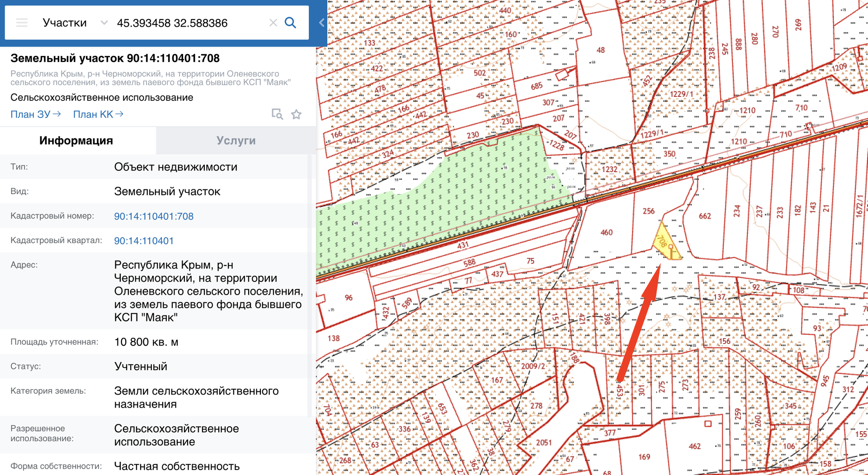Select parcel 336 on the map
This screenshot has width=868, height=475.
[404, 429]
